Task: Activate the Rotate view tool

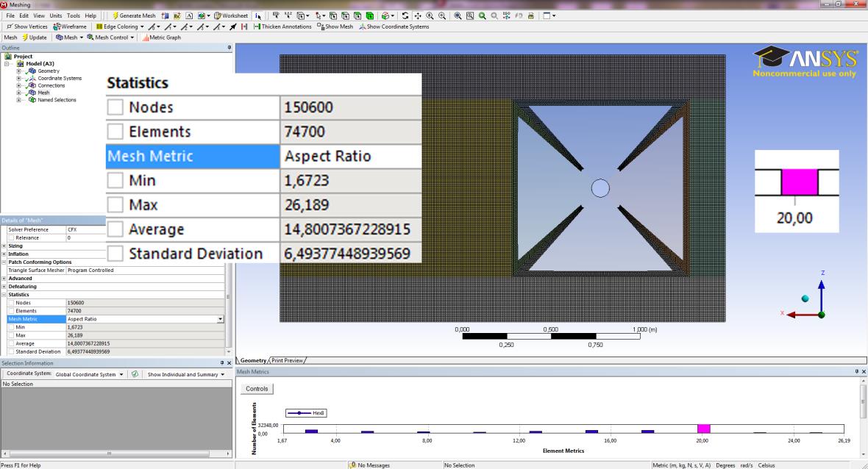Action: coord(405,15)
